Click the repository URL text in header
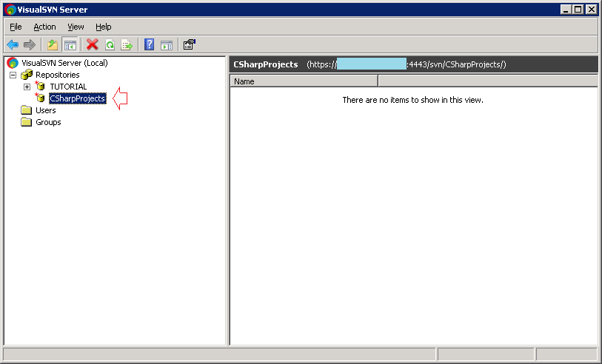The width and height of the screenshot is (602, 364). pos(407,64)
